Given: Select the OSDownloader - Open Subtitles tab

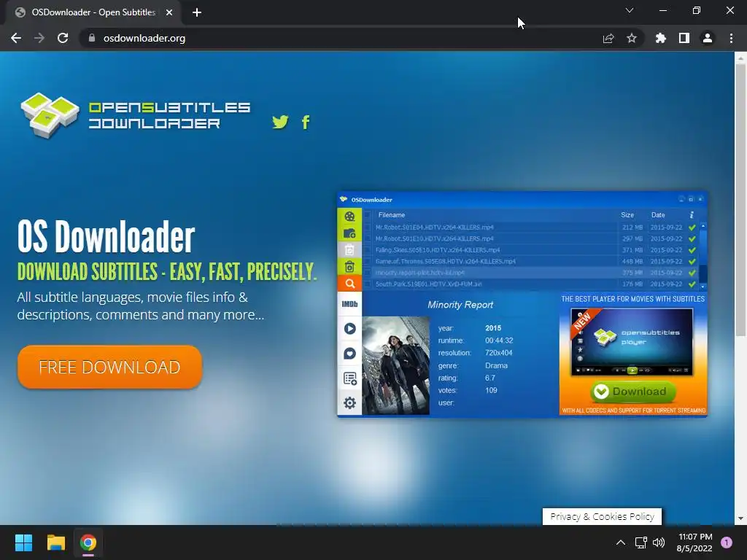Looking at the screenshot, I should (x=94, y=12).
